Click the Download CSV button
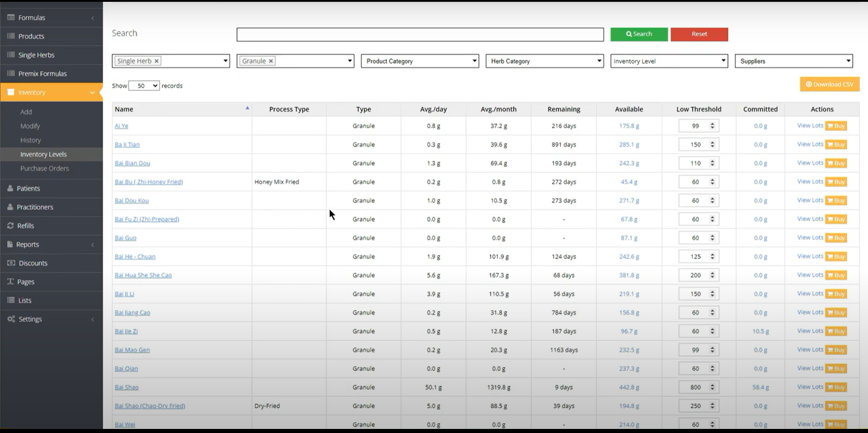This screenshot has height=433, width=868. tap(830, 85)
